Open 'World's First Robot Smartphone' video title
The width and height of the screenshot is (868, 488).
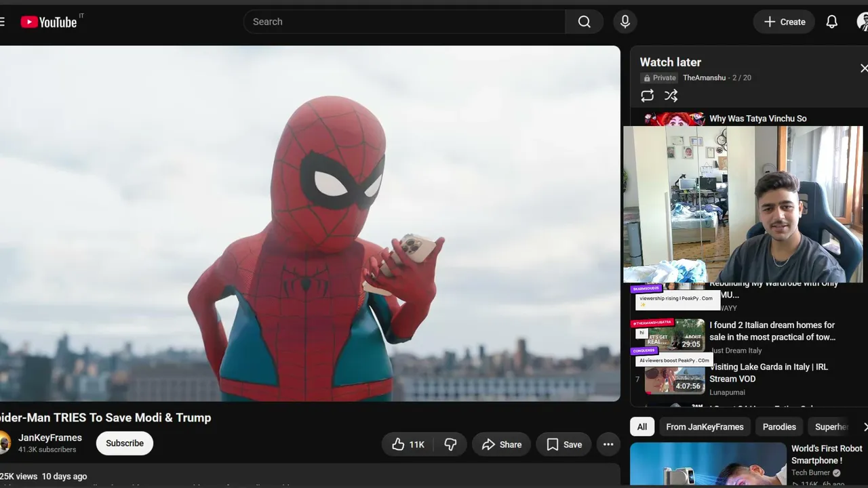827,454
